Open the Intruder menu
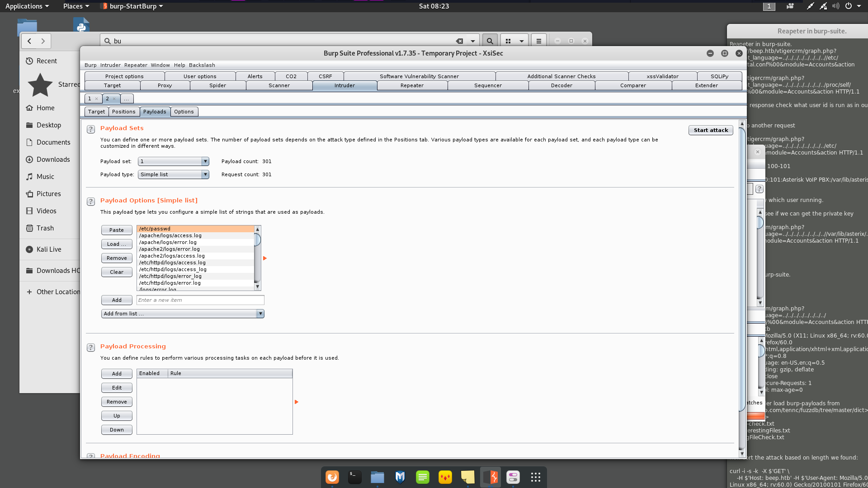Viewport: 868px width, 488px height. (x=110, y=65)
